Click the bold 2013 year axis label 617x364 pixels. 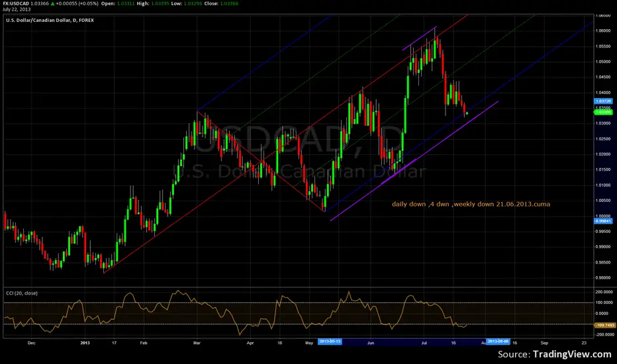pos(85,343)
